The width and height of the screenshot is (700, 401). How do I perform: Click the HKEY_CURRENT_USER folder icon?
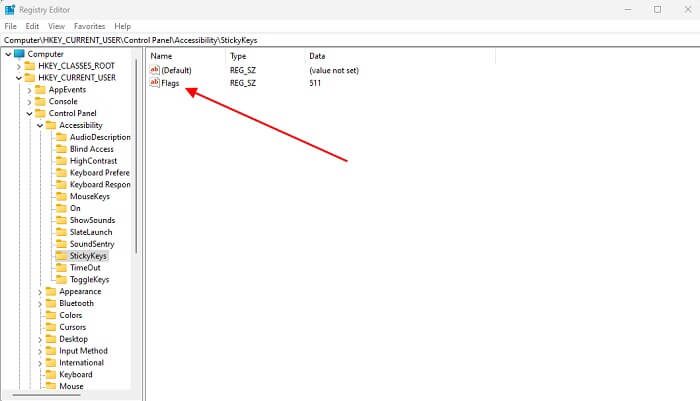29,78
